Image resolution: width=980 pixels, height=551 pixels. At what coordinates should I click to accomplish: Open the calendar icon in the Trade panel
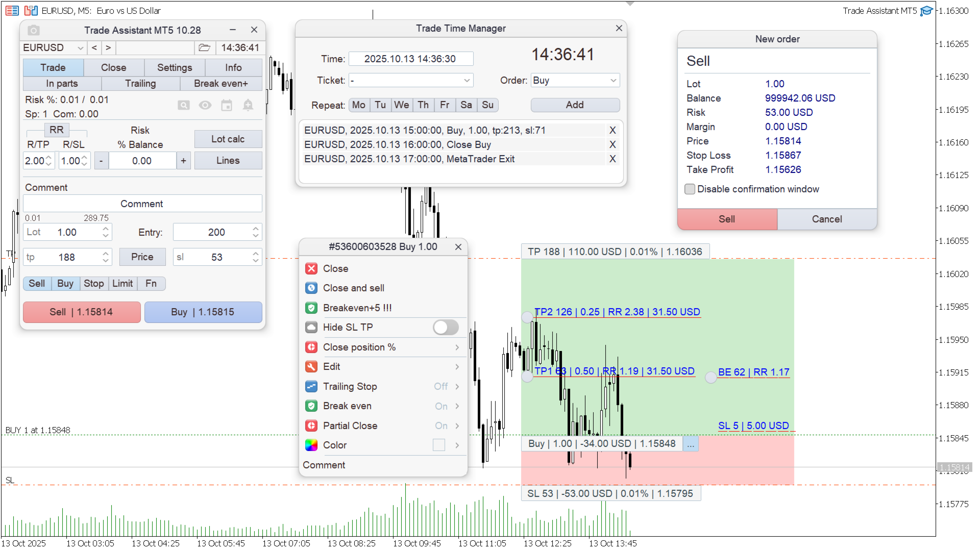227,105
